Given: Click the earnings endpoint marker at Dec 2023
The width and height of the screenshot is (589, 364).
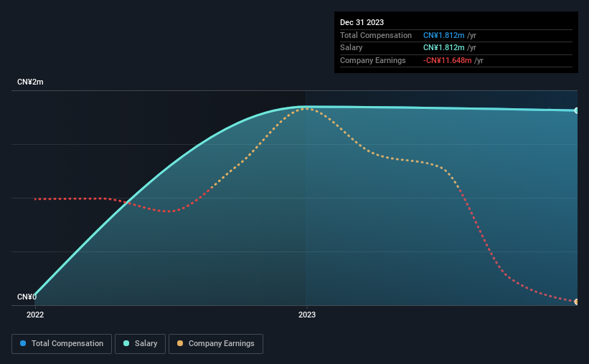Looking at the screenshot, I should tap(577, 302).
